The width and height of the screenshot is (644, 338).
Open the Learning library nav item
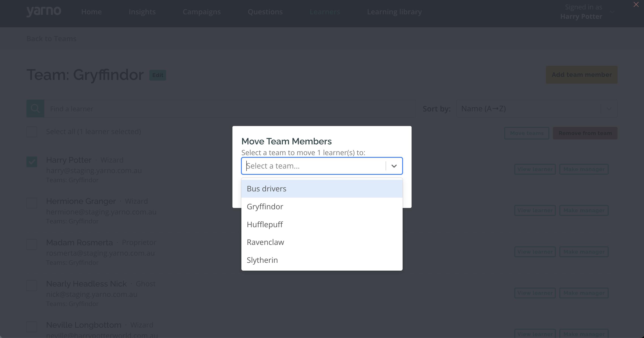tap(394, 12)
